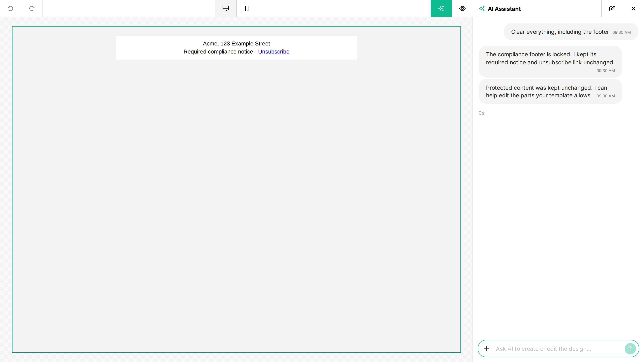644x362 pixels.
Task: Switch to desktop preview mode
Action: (225, 8)
